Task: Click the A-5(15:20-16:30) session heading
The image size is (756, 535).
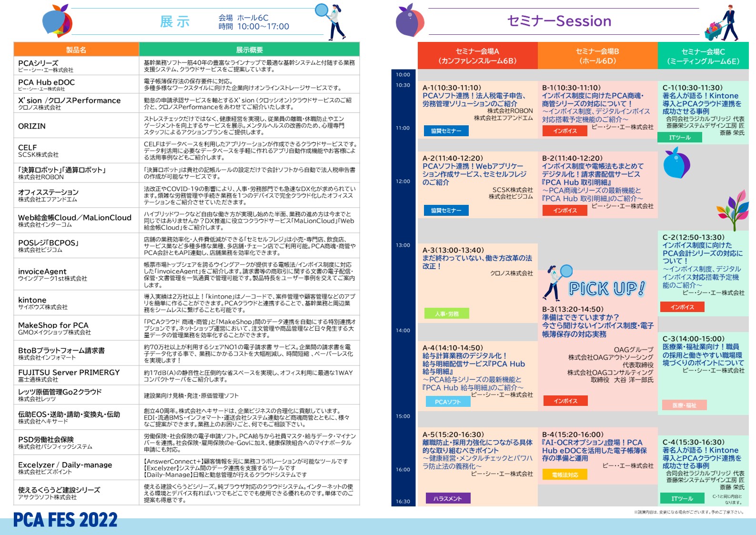Action: [453, 434]
